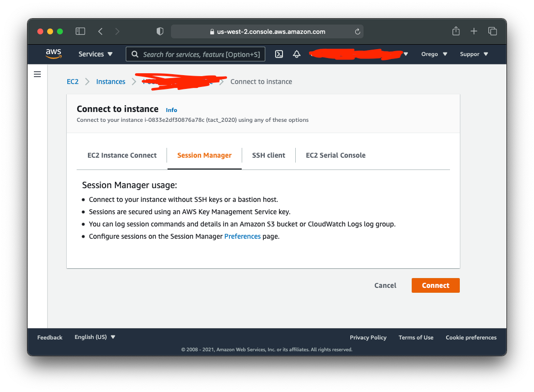Open the account menu dropdown arrow
534x392 pixels.
pyautogui.click(x=406, y=54)
